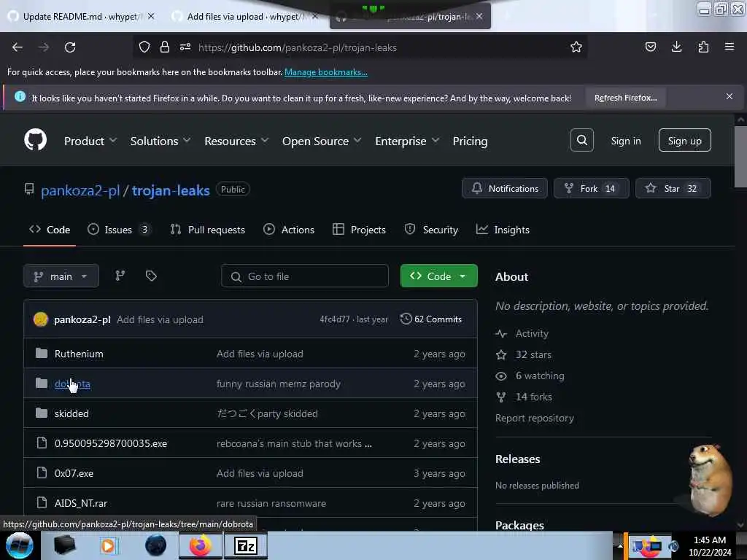Close the Update README.md tab
Viewport: 747px width, 560px height.
[151, 16]
